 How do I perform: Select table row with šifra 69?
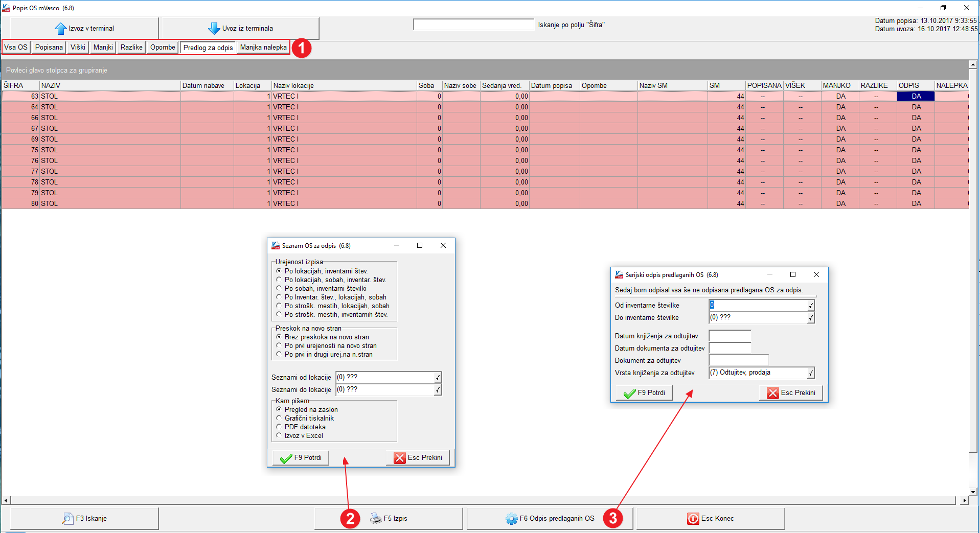485,140
